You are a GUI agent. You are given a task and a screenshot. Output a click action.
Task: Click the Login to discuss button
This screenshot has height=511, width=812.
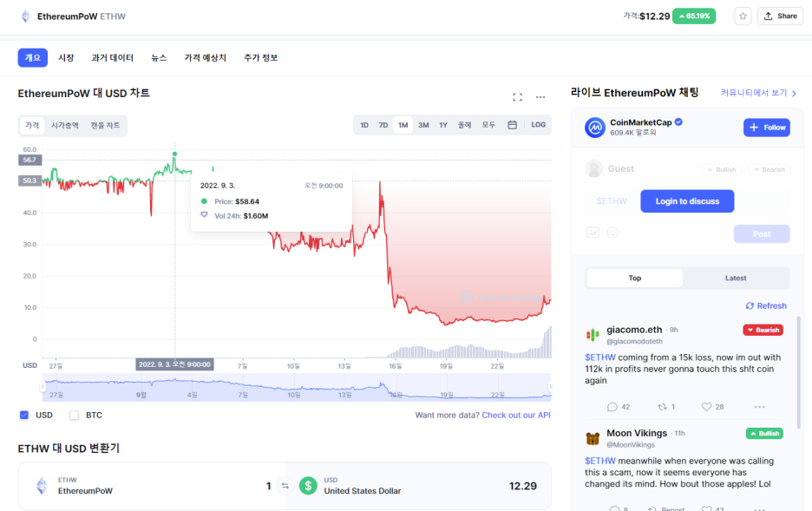tap(687, 201)
